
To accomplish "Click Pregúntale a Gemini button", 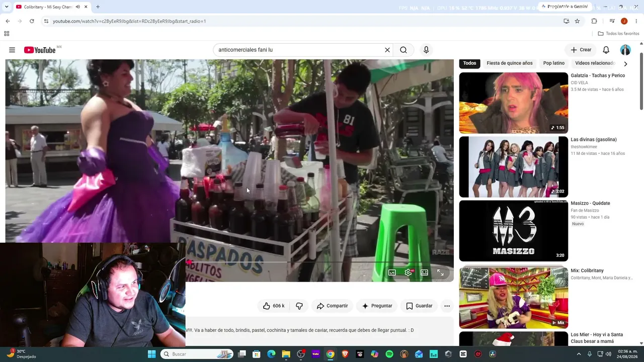I will pyautogui.click(x=564, y=7).
